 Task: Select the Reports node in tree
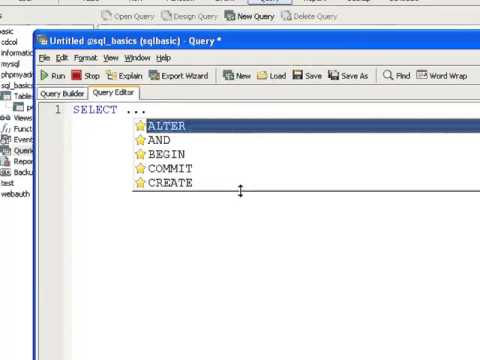[x=17, y=162]
